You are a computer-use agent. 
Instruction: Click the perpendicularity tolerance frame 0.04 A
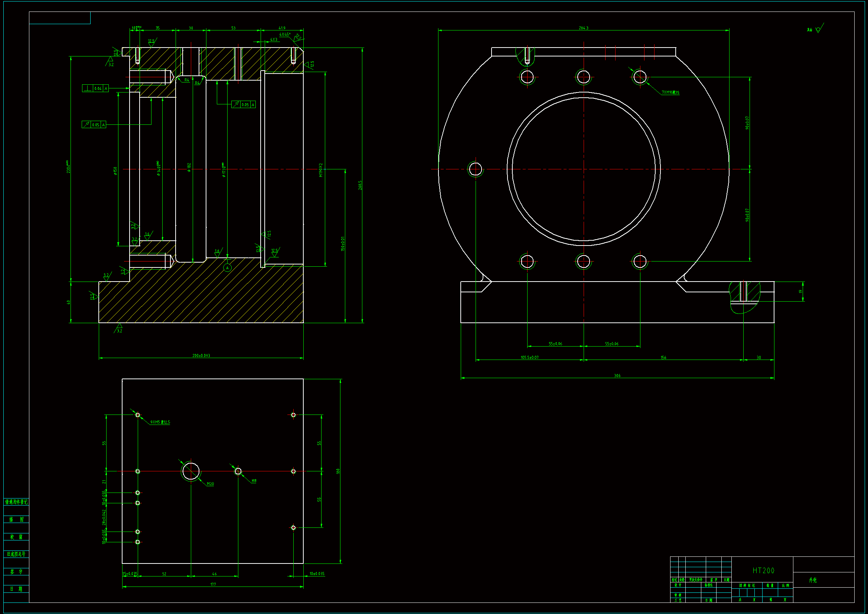(95, 88)
